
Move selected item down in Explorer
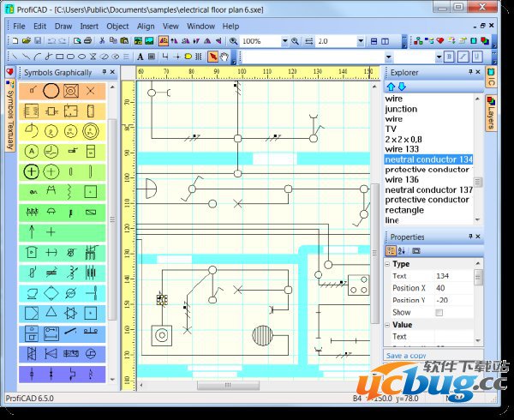point(401,87)
